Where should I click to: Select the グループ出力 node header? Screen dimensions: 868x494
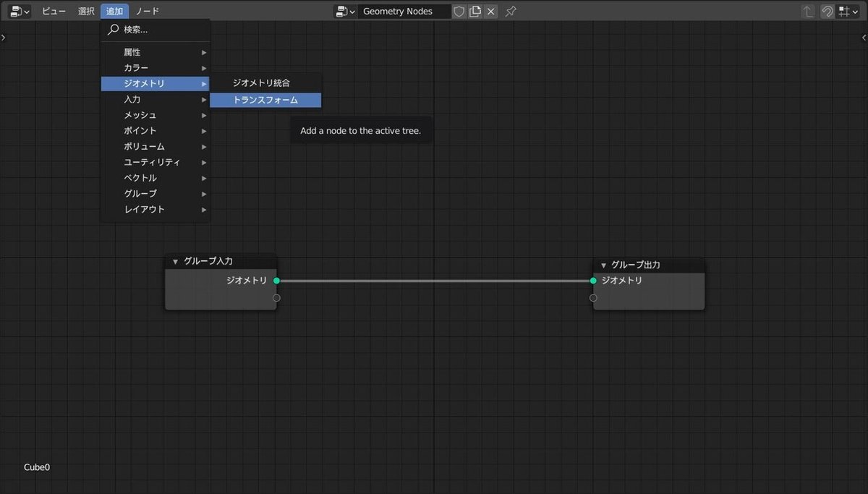tap(649, 265)
